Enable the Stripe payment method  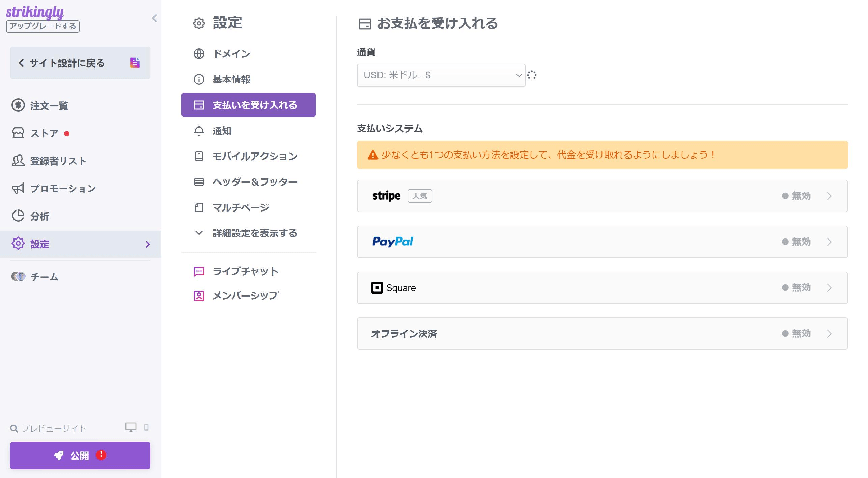602,196
